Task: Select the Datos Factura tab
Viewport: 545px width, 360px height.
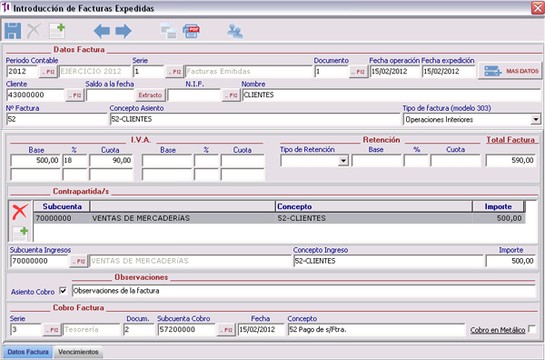Action: (28, 352)
